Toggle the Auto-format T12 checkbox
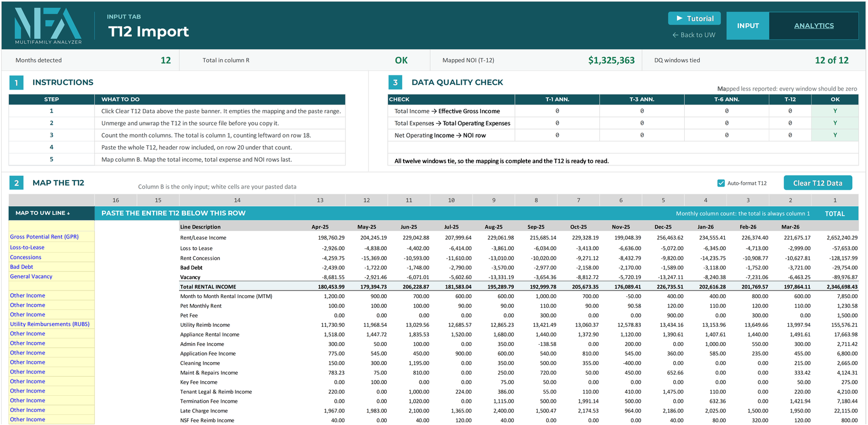868x425 pixels. point(721,183)
